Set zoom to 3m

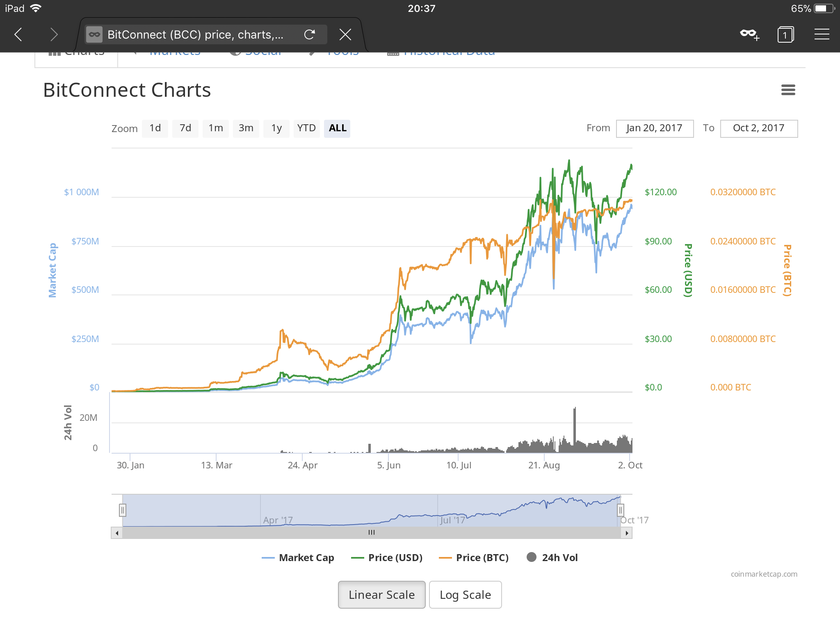[x=246, y=128]
